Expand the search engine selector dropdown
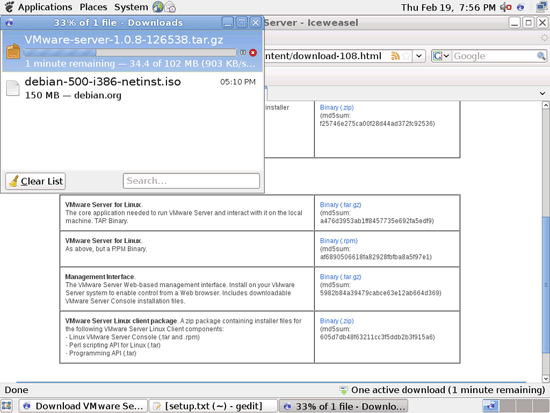 (441, 56)
